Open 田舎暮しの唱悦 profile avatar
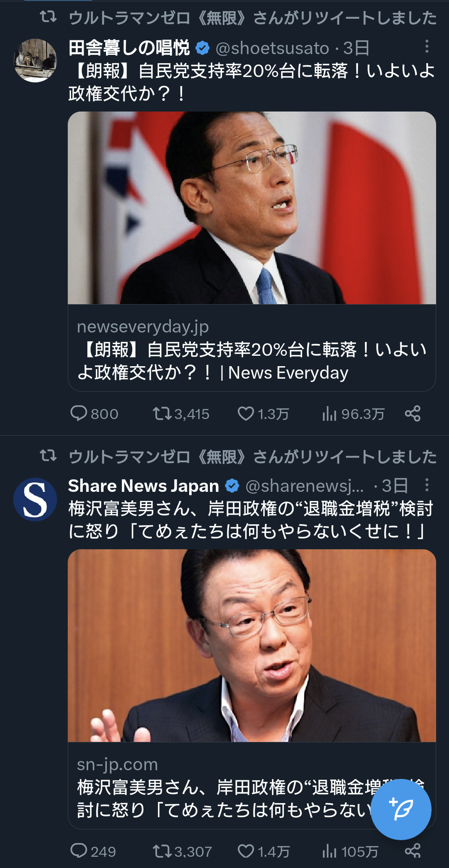The height and width of the screenshot is (868, 449). click(x=35, y=60)
